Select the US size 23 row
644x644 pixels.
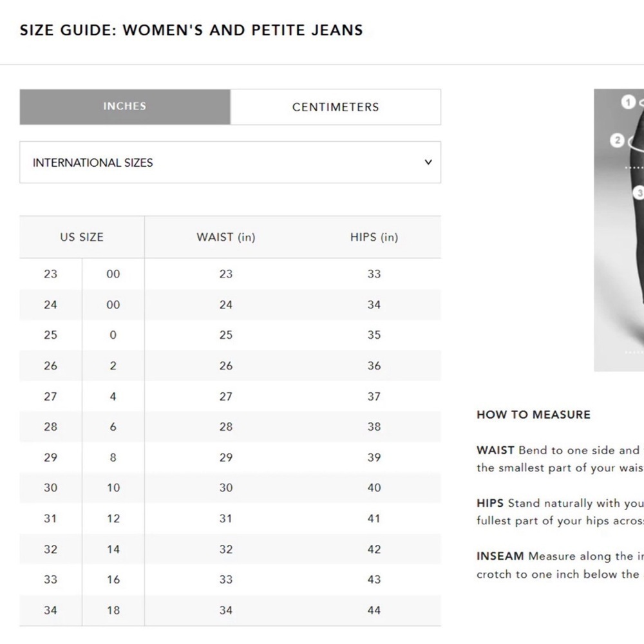(x=230, y=274)
